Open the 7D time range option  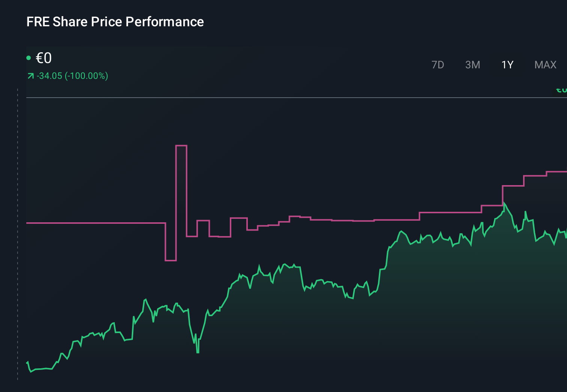click(438, 65)
